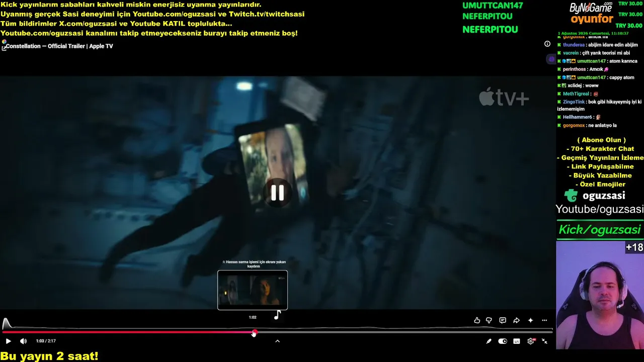Click the play button in player controls

(x=8, y=341)
